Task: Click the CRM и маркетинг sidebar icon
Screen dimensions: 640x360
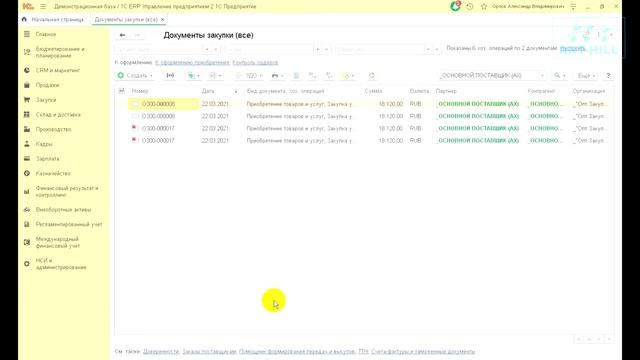Action: (27, 70)
